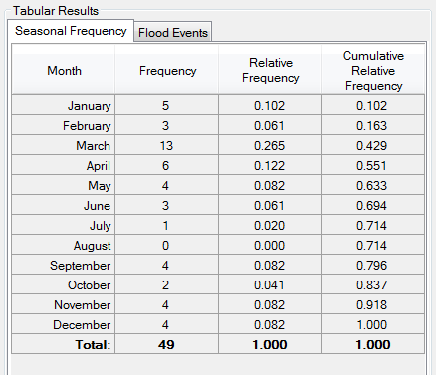Click November cumulative value 0.918
The width and height of the screenshot is (436, 375).
pos(373,304)
